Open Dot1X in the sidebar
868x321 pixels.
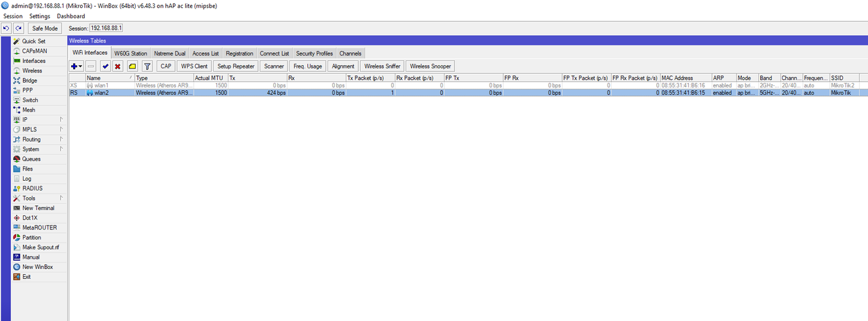coord(31,218)
